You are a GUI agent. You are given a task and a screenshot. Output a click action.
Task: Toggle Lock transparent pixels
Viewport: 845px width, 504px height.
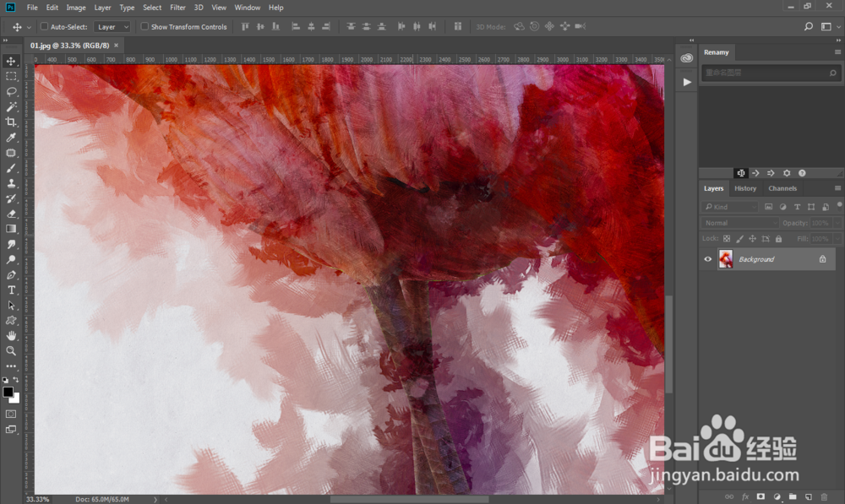727,239
